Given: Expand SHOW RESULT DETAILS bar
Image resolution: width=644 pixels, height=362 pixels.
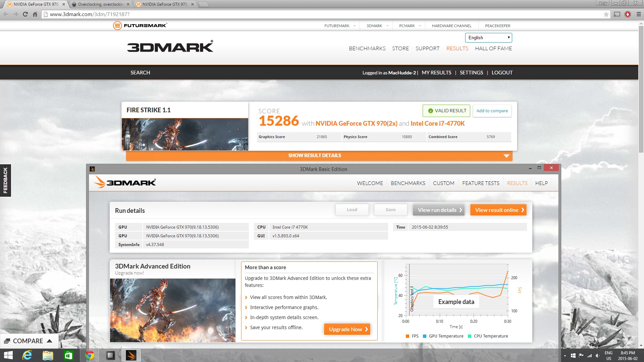Looking at the screenshot, I should coord(319,156).
